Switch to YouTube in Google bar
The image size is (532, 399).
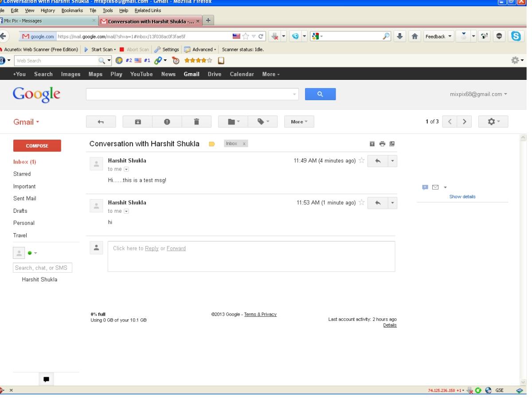tap(142, 74)
